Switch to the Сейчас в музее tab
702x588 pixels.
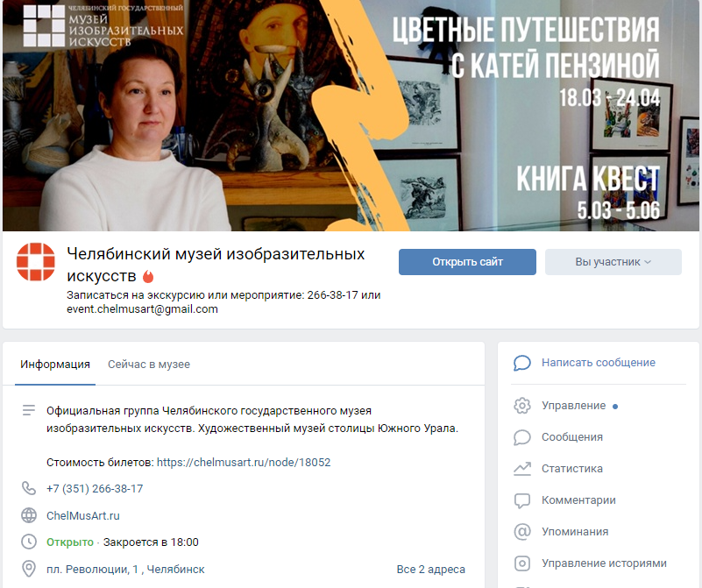149,365
